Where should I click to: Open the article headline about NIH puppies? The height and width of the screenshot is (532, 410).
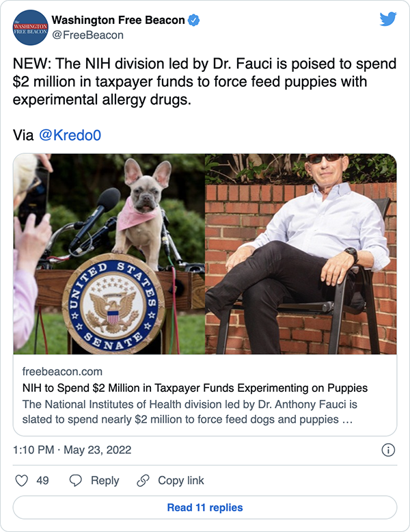[195, 388]
